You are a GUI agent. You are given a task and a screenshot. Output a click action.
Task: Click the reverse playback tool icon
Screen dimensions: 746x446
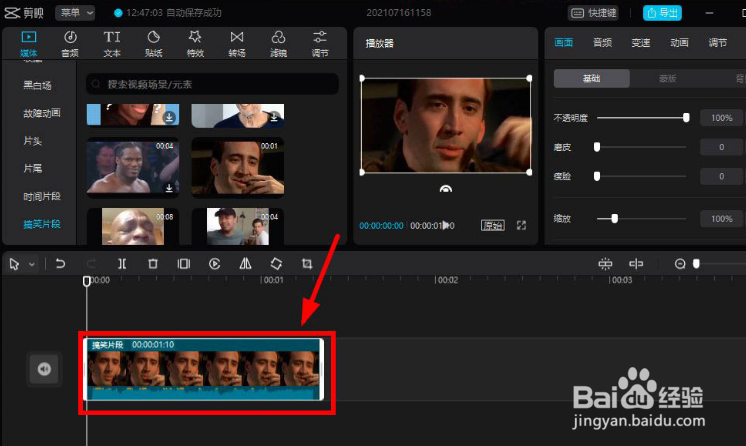(215, 263)
